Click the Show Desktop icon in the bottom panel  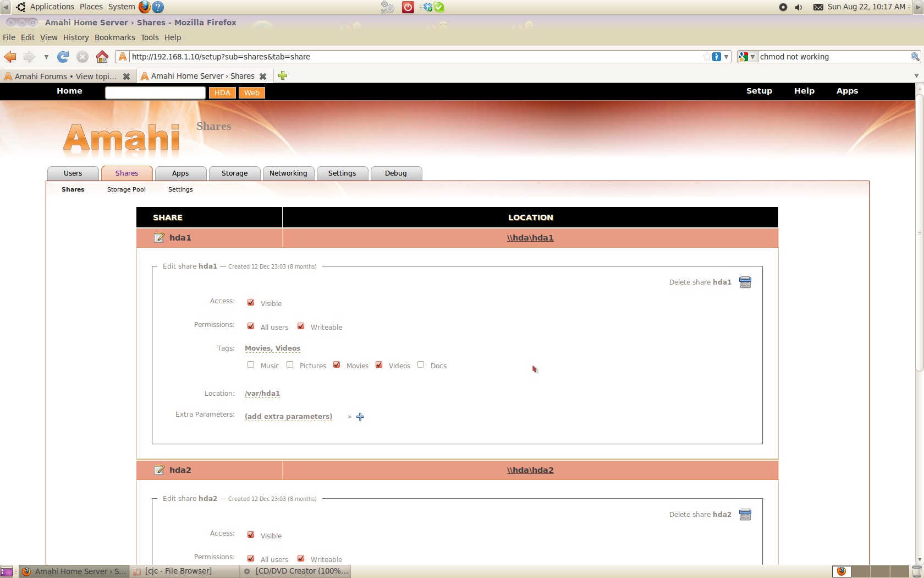[7, 571]
